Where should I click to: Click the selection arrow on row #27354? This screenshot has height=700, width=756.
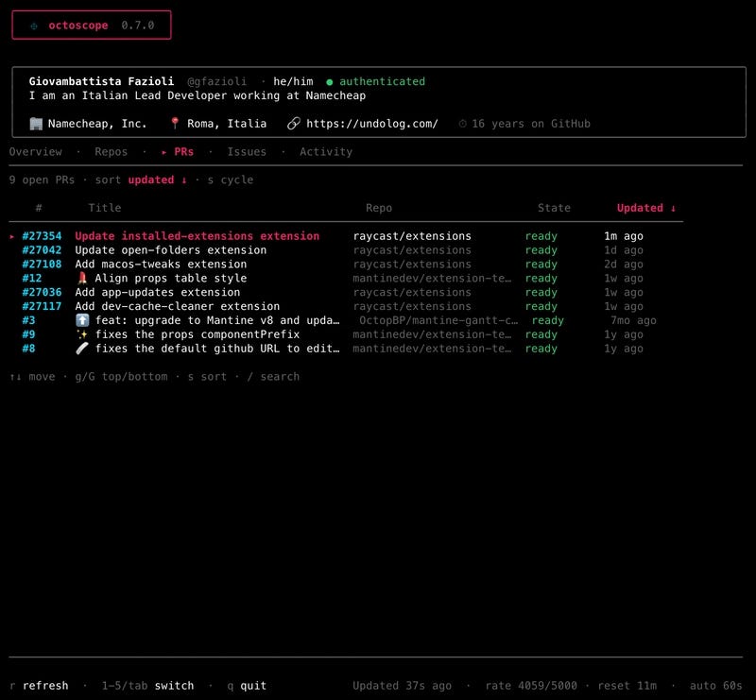pyautogui.click(x=12, y=236)
